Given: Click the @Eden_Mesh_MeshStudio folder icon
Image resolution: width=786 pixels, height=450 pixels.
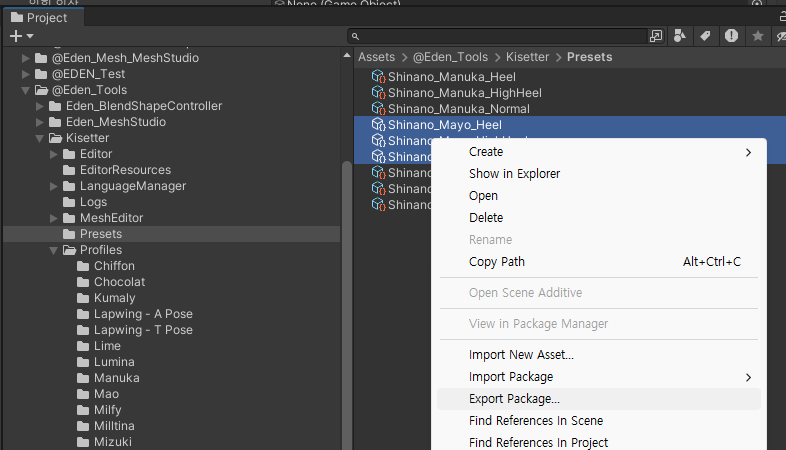Looking at the screenshot, I should (x=41, y=58).
